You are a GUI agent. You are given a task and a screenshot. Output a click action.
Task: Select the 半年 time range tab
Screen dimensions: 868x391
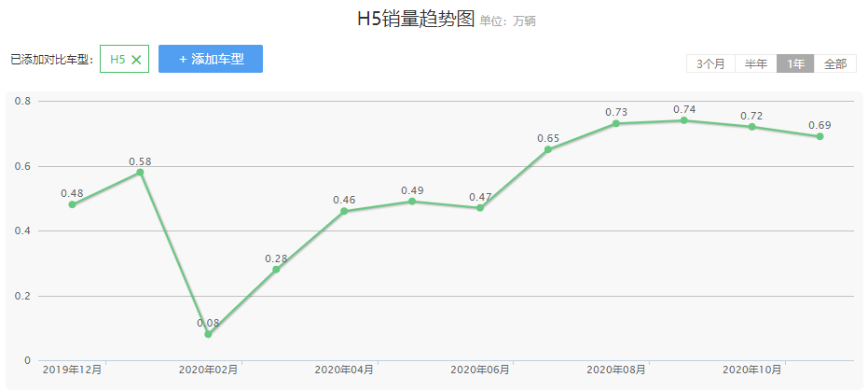tap(755, 63)
